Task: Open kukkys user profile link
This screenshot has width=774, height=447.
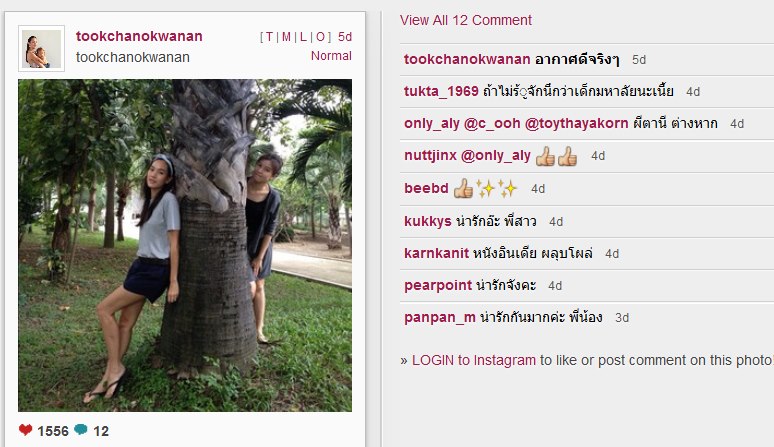Action: (428, 221)
